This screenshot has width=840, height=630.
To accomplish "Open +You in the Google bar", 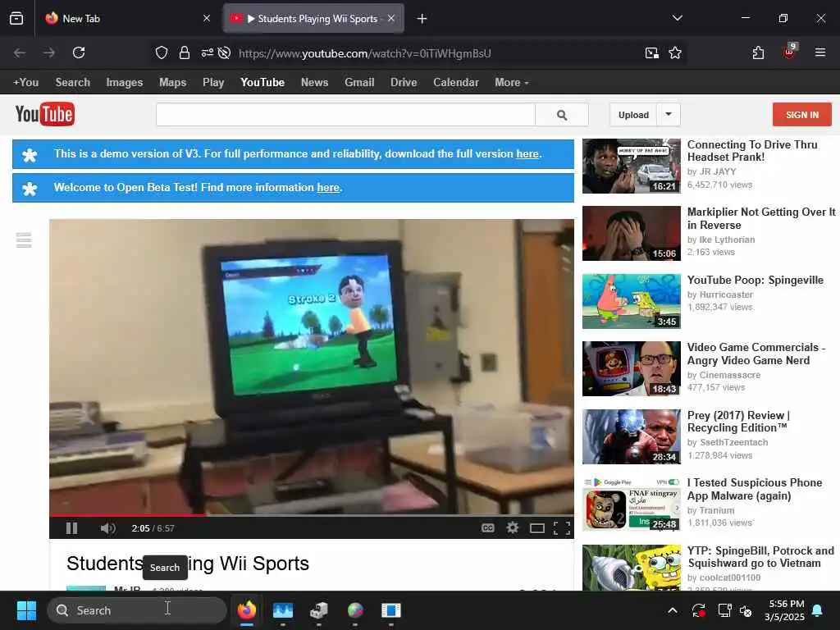I will (25, 83).
